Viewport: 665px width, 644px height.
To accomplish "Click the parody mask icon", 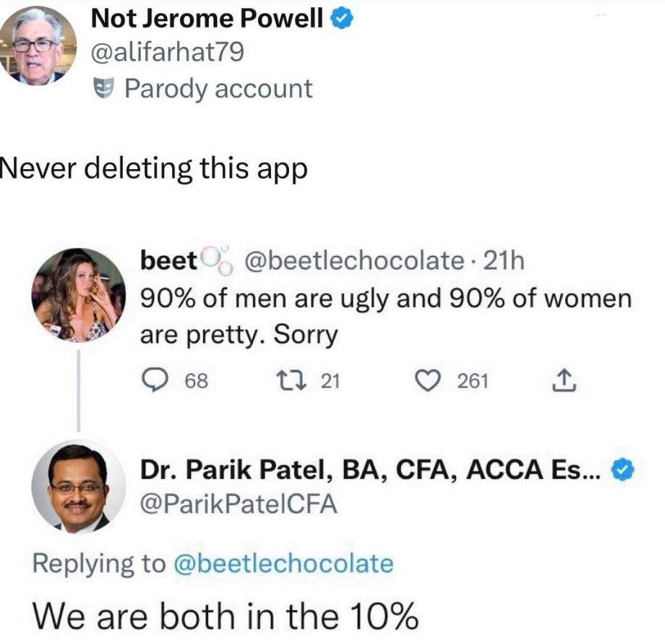I will point(105,89).
